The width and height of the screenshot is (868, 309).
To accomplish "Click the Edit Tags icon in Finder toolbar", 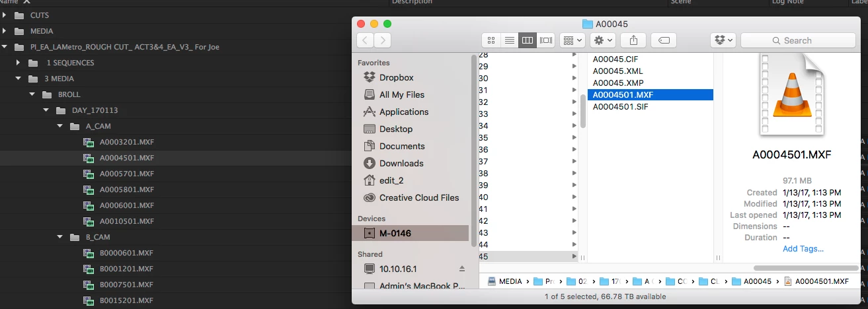I will click(x=664, y=40).
